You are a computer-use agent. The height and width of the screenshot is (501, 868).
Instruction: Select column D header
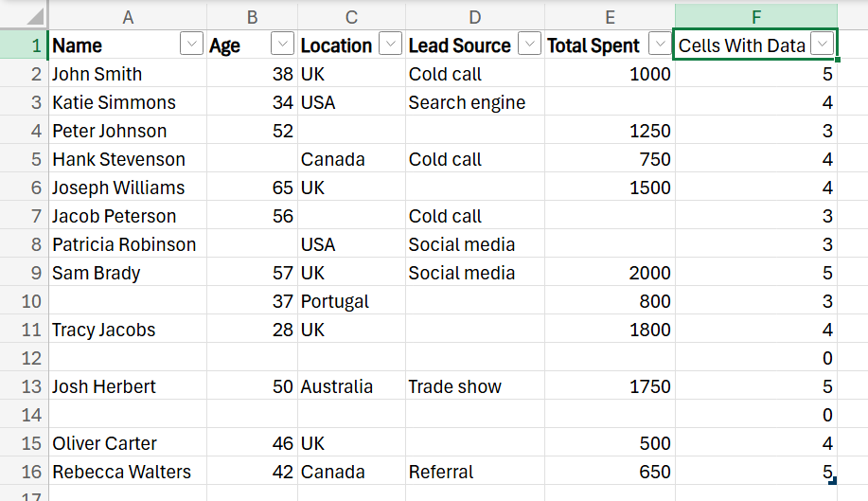tap(474, 16)
